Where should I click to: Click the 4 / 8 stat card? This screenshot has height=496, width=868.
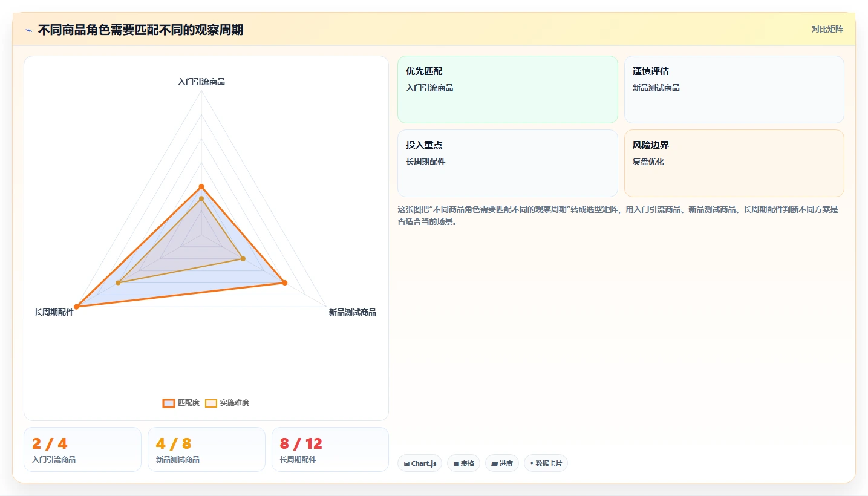click(x=206, y=449)
